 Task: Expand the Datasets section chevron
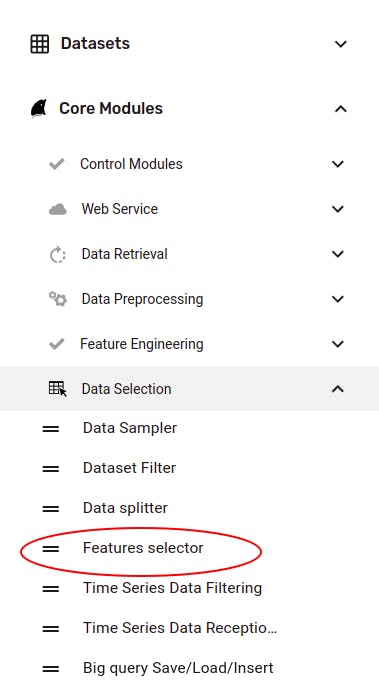pos(341,44)
